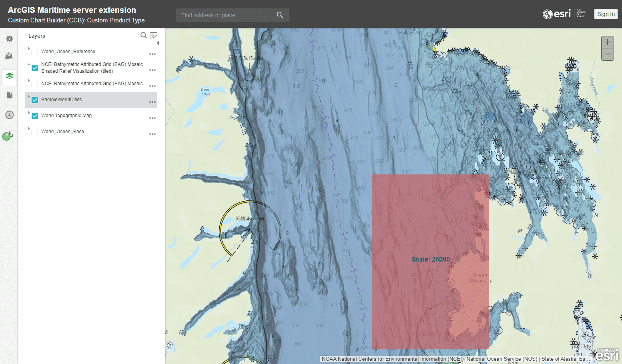Click the NOAA attribution text at map bottom

coord(455,359)
